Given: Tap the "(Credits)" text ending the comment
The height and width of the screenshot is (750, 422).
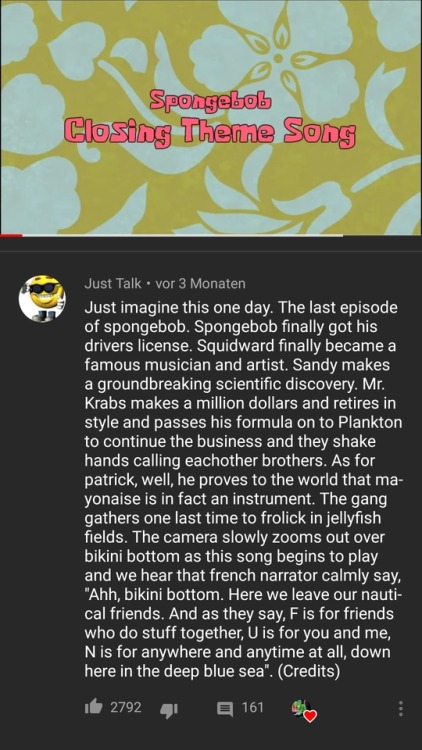Looking at the screenshot, I should coord(308,672).
